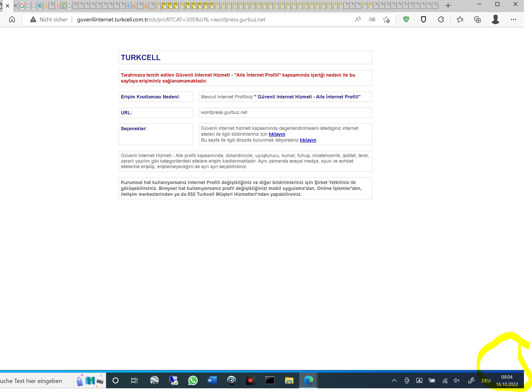Open the black terminal window icon

270,381
